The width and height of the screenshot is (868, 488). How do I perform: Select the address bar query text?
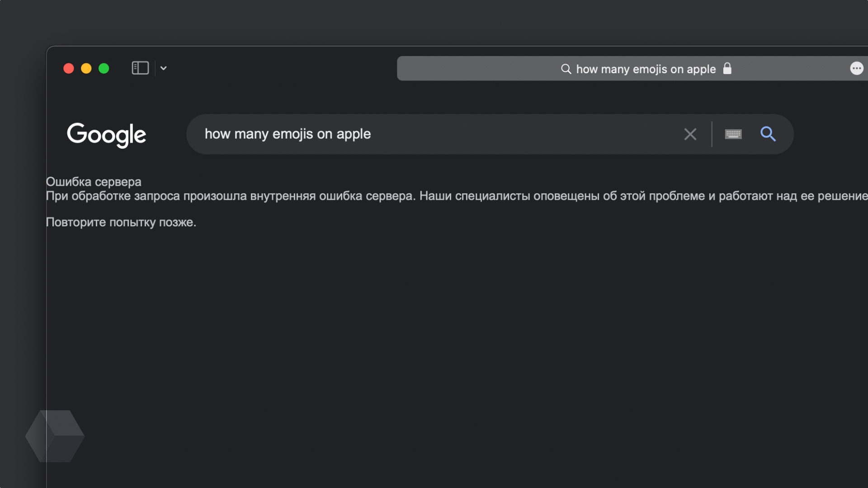[x=646, y=69]
